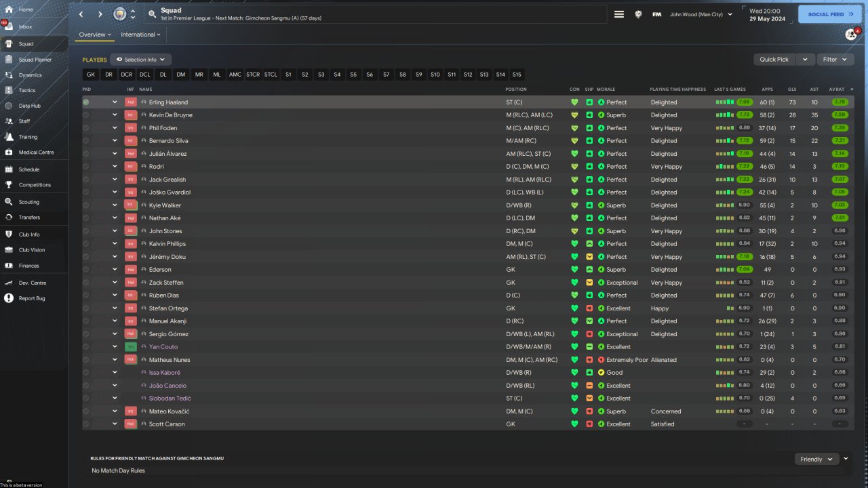The height and width of the screenshot is (488, 868).
Task: Open the row dropdown for Ederson
Action: (x=115, y=270)
